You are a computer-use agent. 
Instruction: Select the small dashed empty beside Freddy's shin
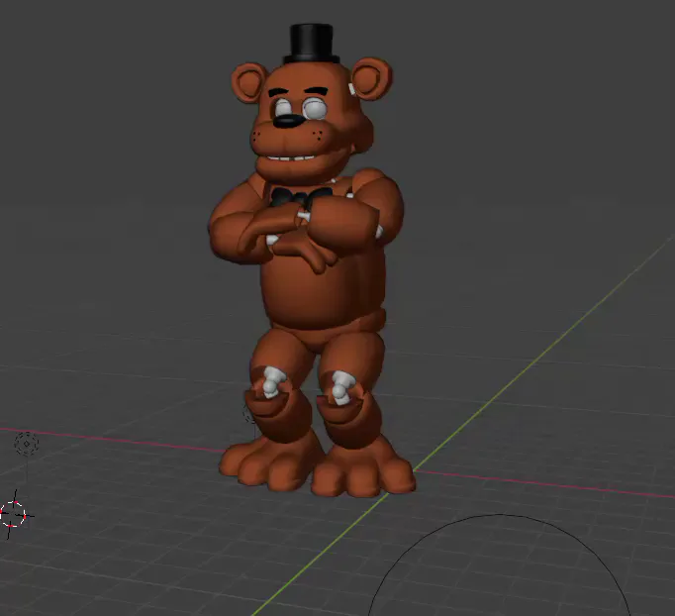coord(248,414)
